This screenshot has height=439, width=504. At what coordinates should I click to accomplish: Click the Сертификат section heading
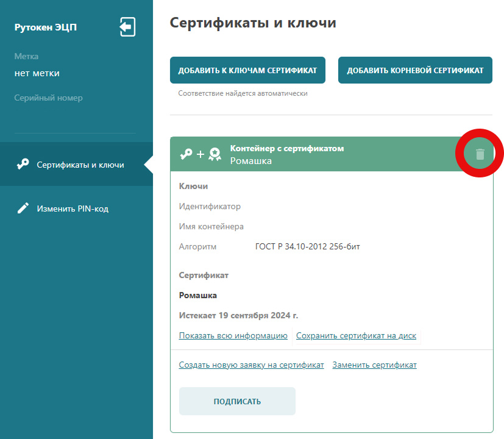coord(204,276)
